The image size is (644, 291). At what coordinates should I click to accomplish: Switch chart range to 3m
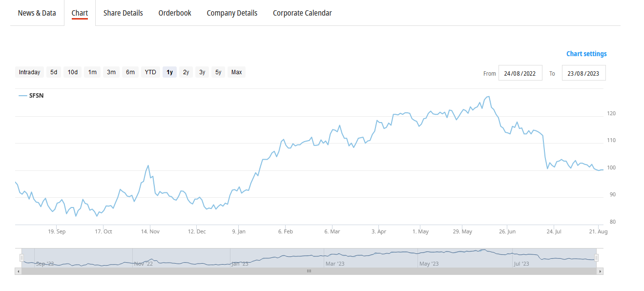click(x=111, y=72)
